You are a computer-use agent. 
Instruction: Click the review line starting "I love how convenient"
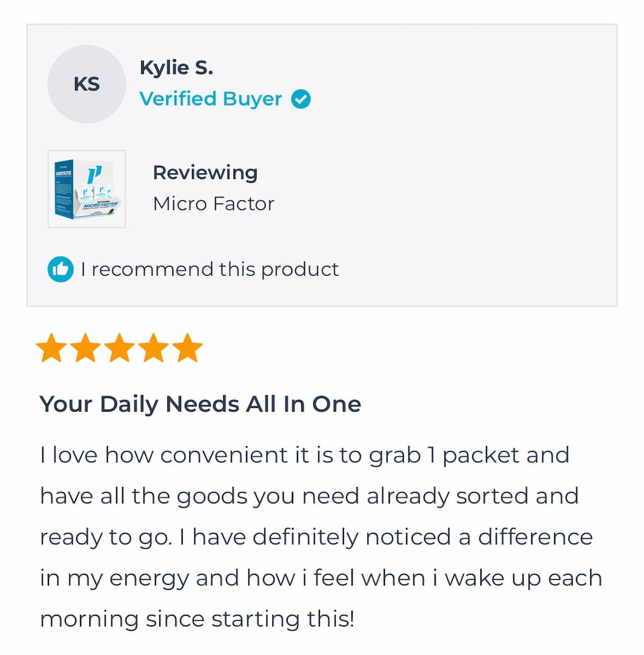pos(304,455)
